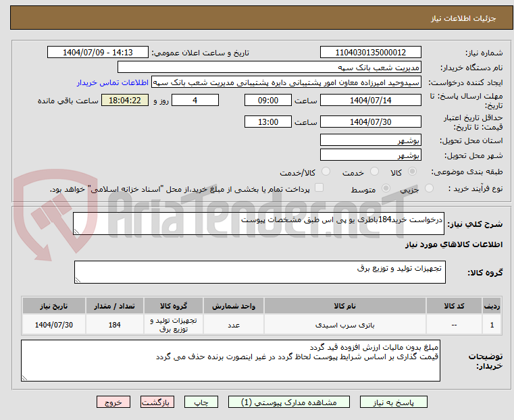Select the کالا/خدمت radio button
This screenshot has width=514, height=420.
point(326,172)
